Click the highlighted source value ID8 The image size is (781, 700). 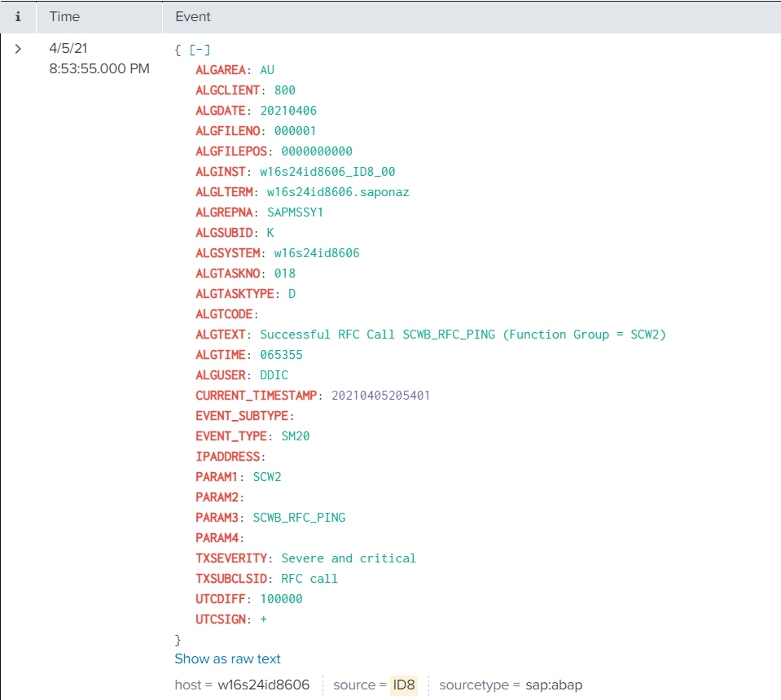tap(403, 685)
